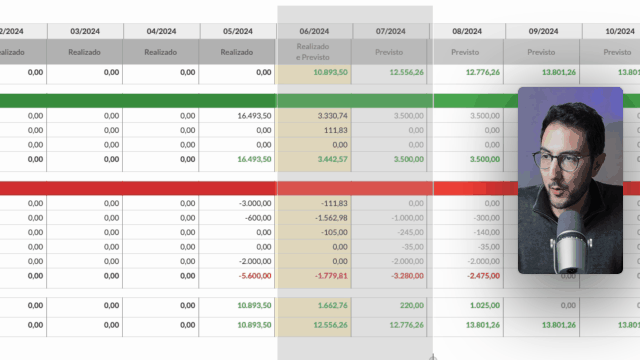
Task: Select -35,00 forecast in 07/2024 column
Action: [x=412, y=247]
